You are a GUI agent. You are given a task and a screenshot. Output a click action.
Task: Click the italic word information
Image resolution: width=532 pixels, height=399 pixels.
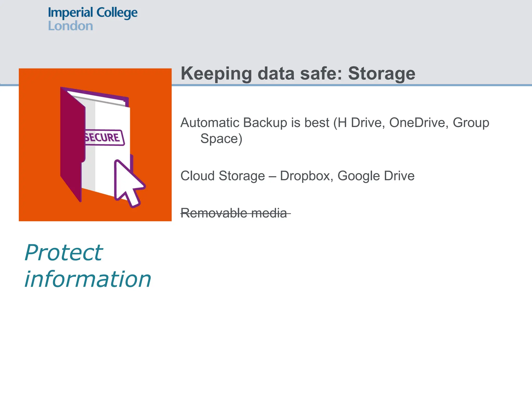point(88,279)
